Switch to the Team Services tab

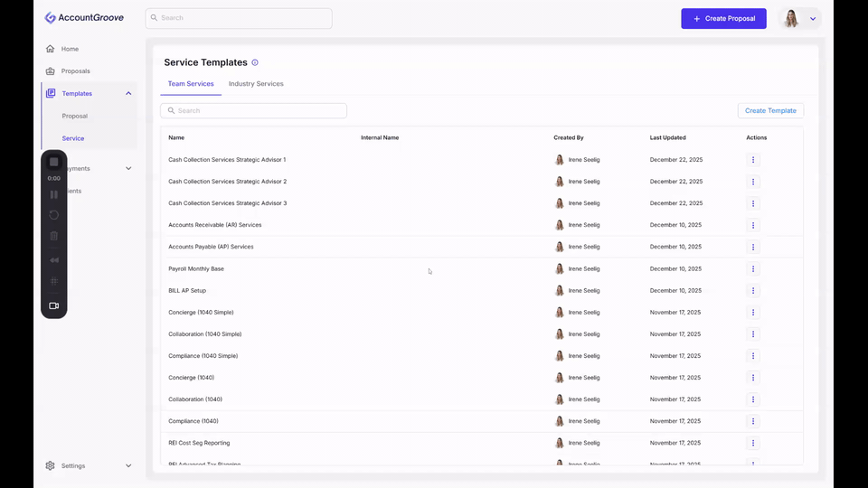pos(191,83)
